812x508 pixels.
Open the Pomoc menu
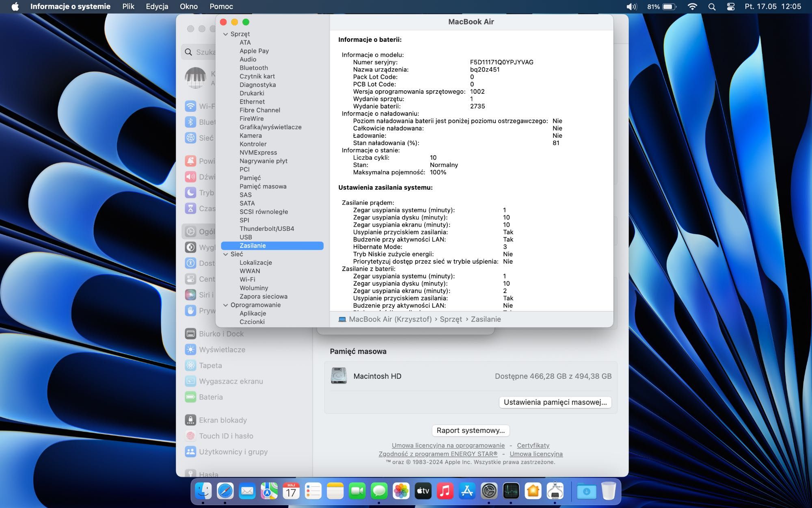(221, 7)
